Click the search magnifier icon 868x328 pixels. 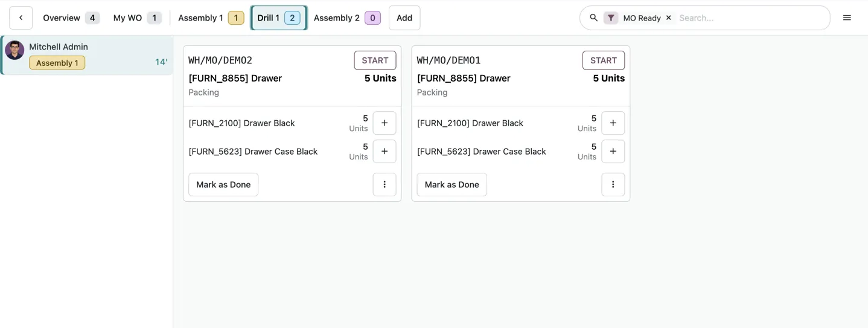pos(593,18)
